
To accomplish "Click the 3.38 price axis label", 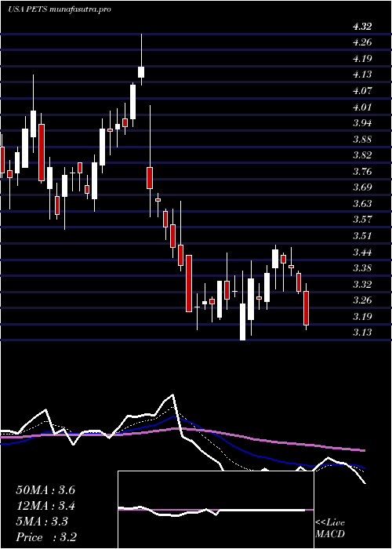I will click(x=362, y=268).
